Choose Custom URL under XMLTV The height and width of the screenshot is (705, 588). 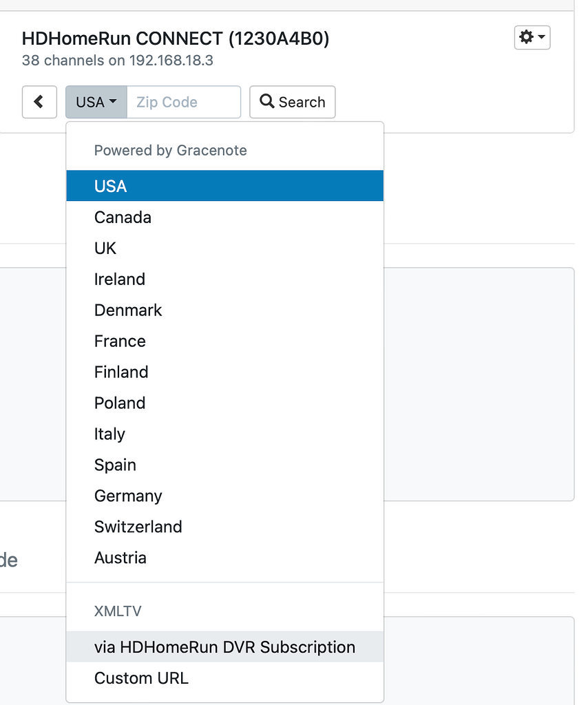141,678
